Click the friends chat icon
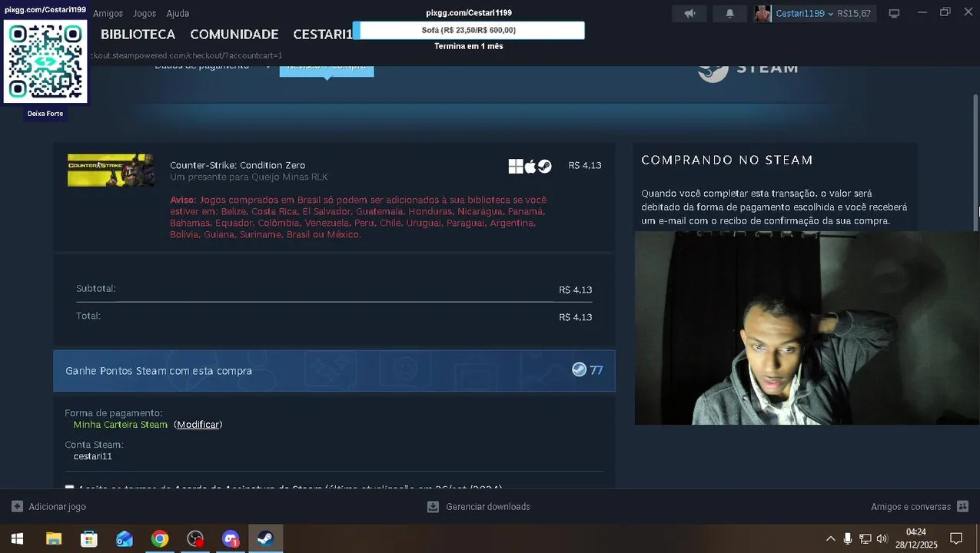The image size is (980, 553). (x=962, y=507)
